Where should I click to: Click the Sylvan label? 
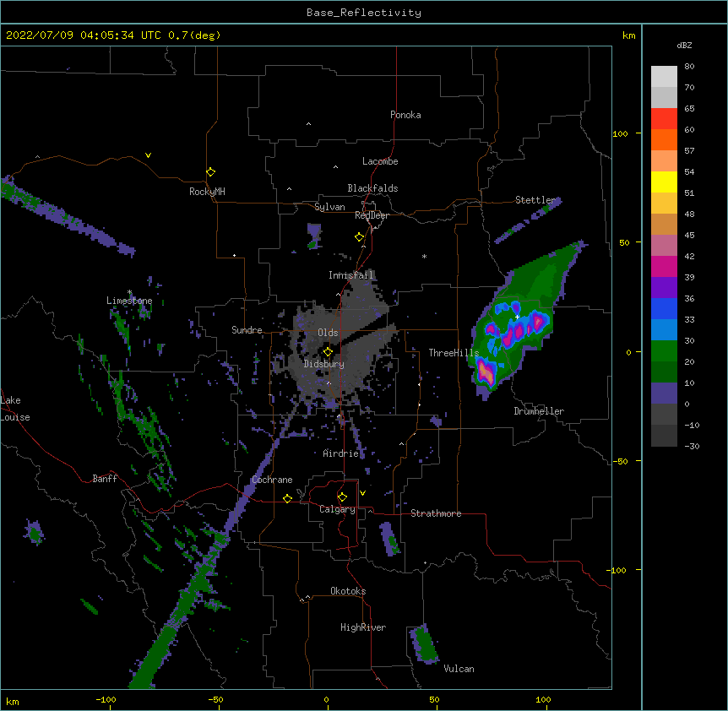[x=329, y=207]
